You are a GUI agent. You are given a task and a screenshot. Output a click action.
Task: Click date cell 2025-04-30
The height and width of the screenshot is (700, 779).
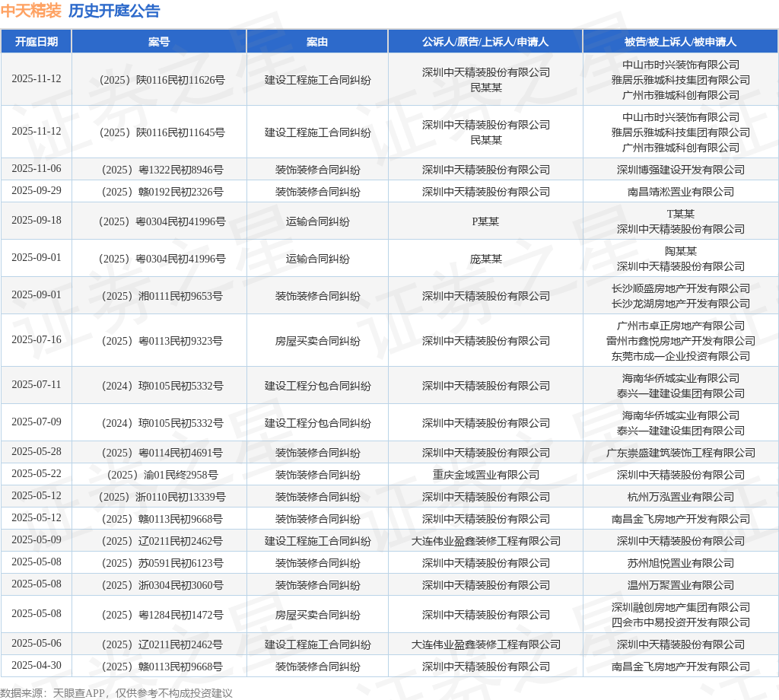pyautogui.click(x=37, y=665)
